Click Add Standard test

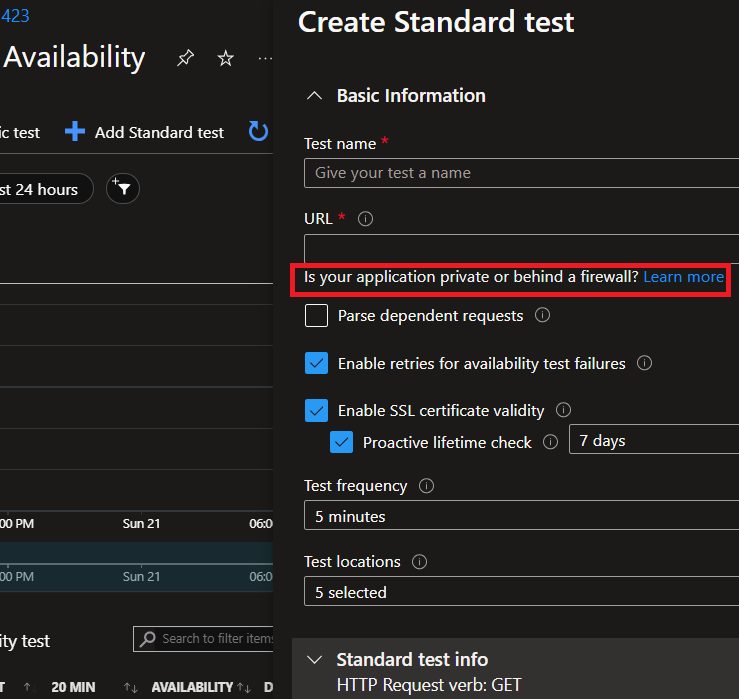pos(144,132)
